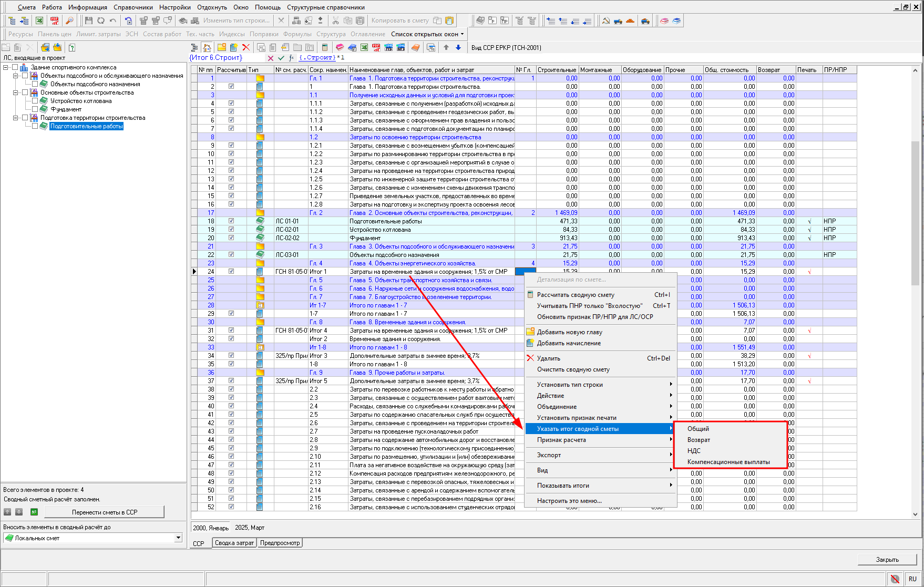Select Компенсационные выплаты from the submenu
924x587 pixels.
[x=728, y=462]
